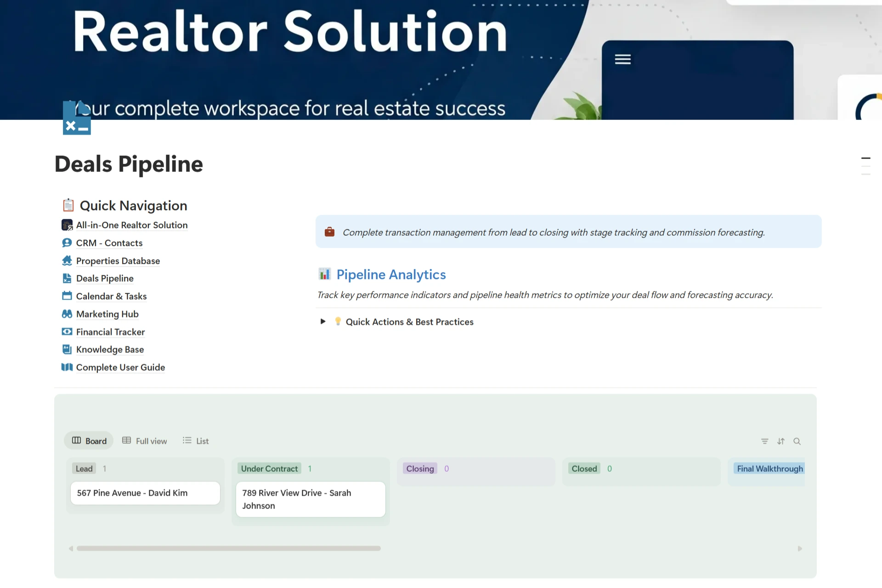Click the Under Contract status tag

coord(269,469)
